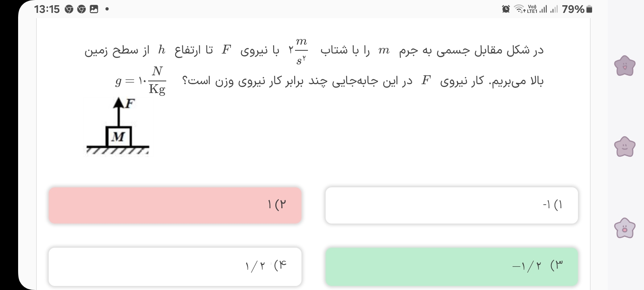Tap the first cellular signal bars
This screenshot has width=644, height=290.
(543, 9)
